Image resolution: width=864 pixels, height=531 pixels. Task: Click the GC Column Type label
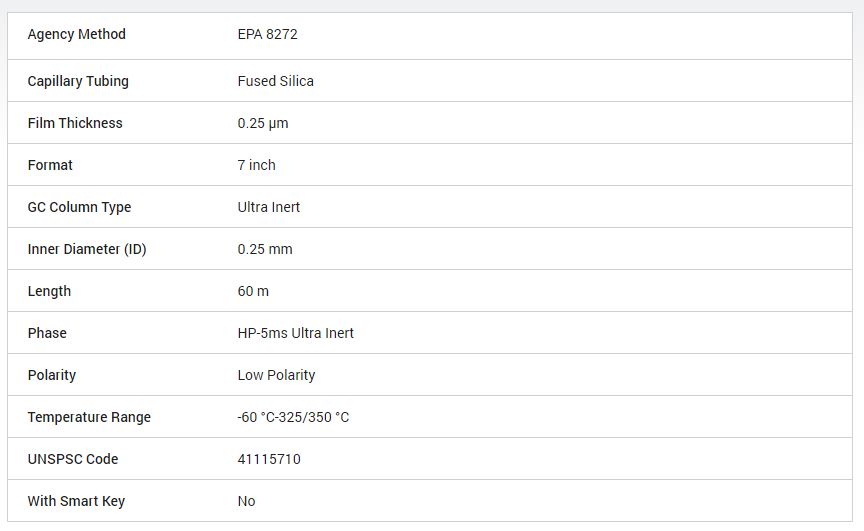(x=79, y=207)
